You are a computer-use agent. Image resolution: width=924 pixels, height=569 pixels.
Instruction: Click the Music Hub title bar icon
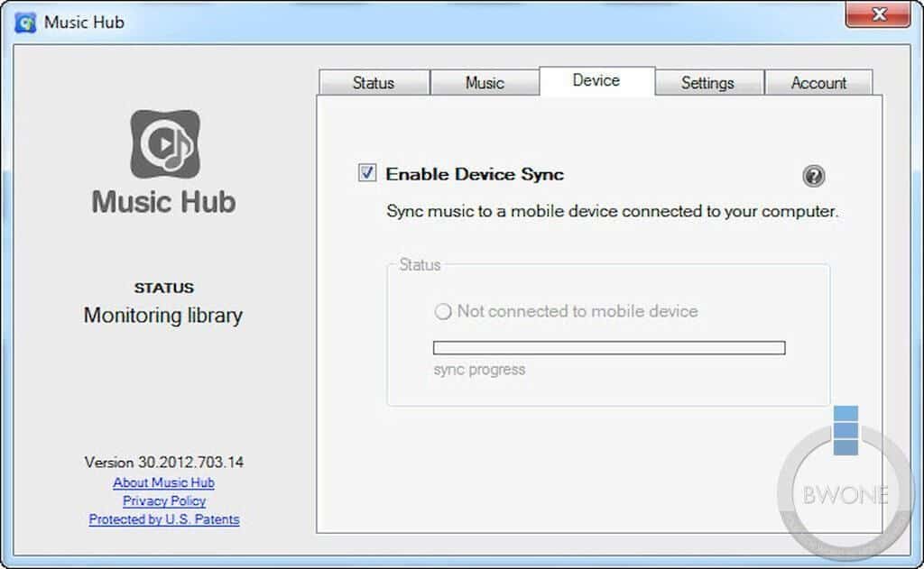pos(25,23)
